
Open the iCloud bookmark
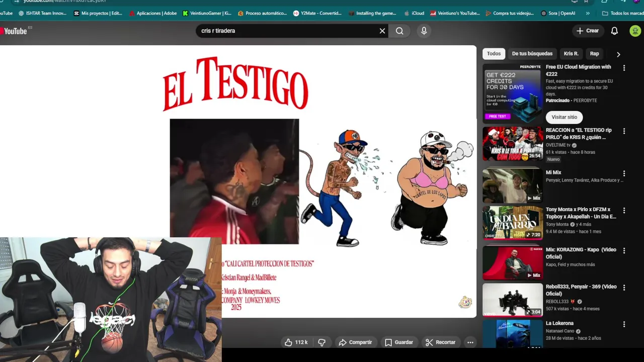pyautogui.click(x=414, y=13)
